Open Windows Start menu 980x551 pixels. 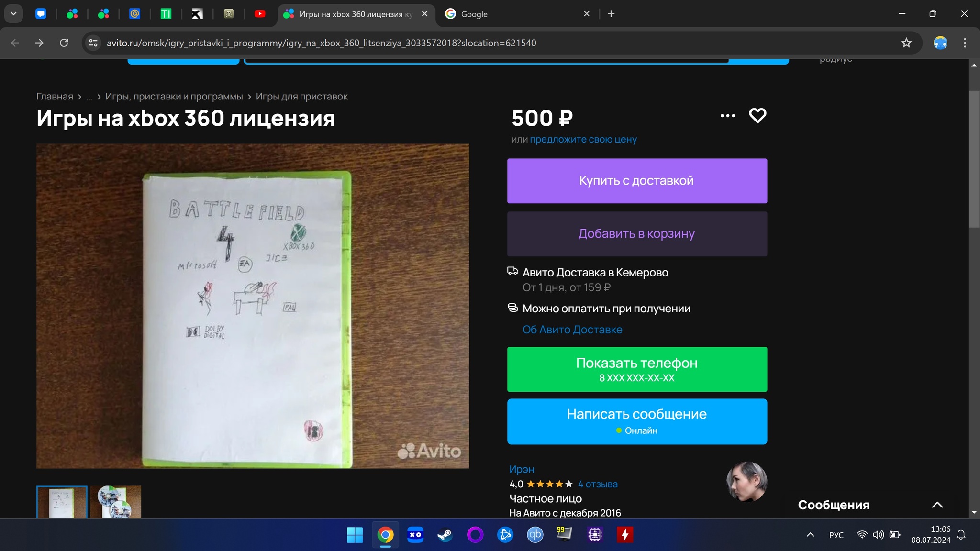click(355, 535)
